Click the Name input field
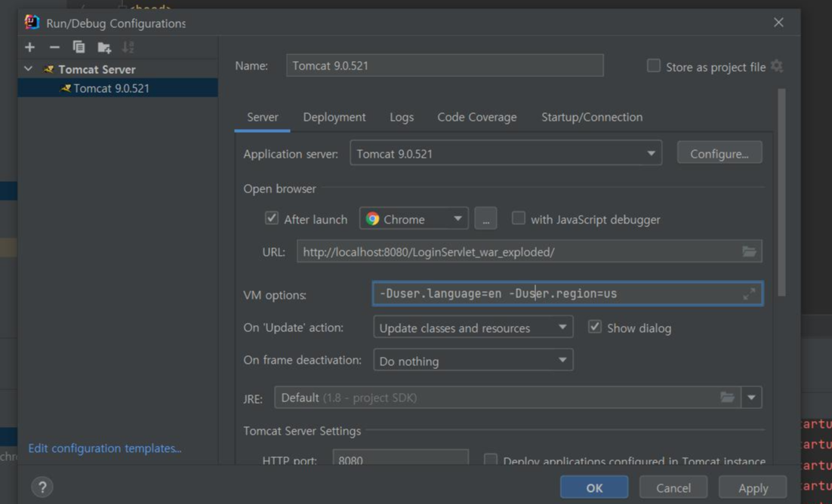The image size is (832, 504). (x=445, y=65)
